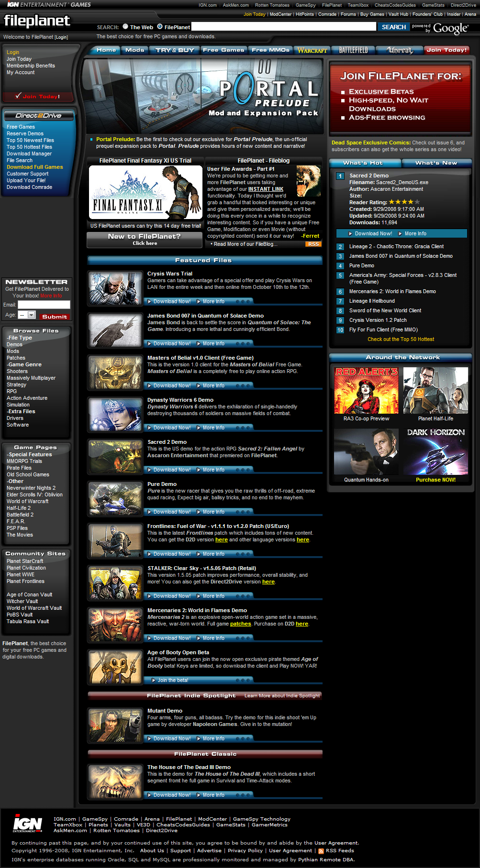This screenshot has width=480, height=868.
Task: Click New to FilePlanet? Click here button
Action: 145,240
